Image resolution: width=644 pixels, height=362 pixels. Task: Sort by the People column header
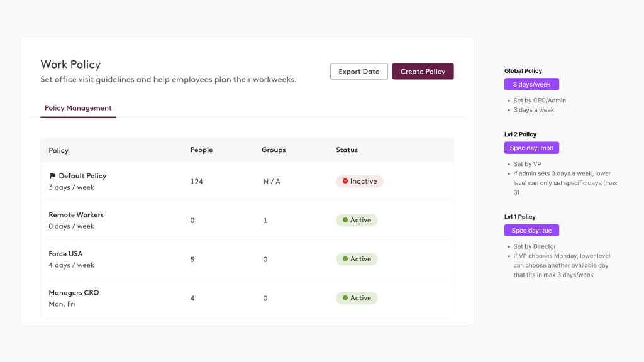(201, 150)
